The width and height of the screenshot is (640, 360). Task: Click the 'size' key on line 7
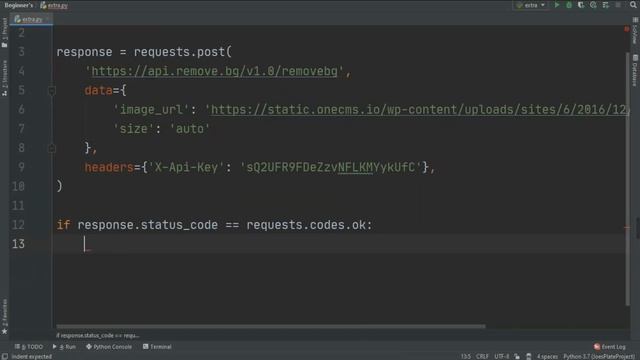[133, 129]
